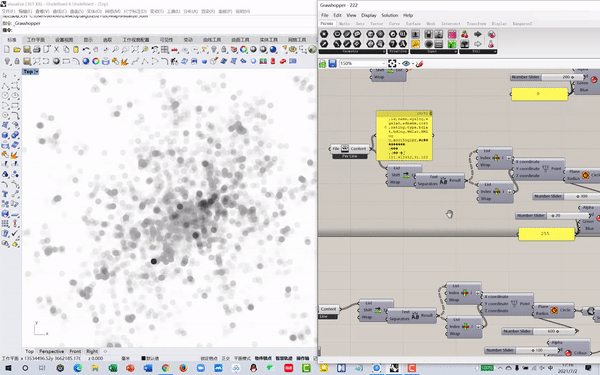Click the File Content component on canvas
This screenshot has height=375, width=600.
pos(350,149)
